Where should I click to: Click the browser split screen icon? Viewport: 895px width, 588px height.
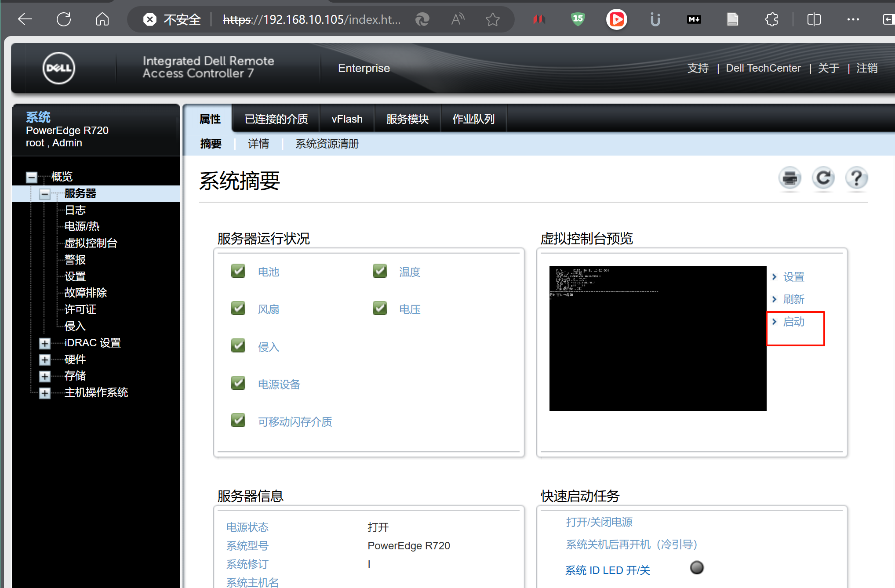click(x=814, y=19)
